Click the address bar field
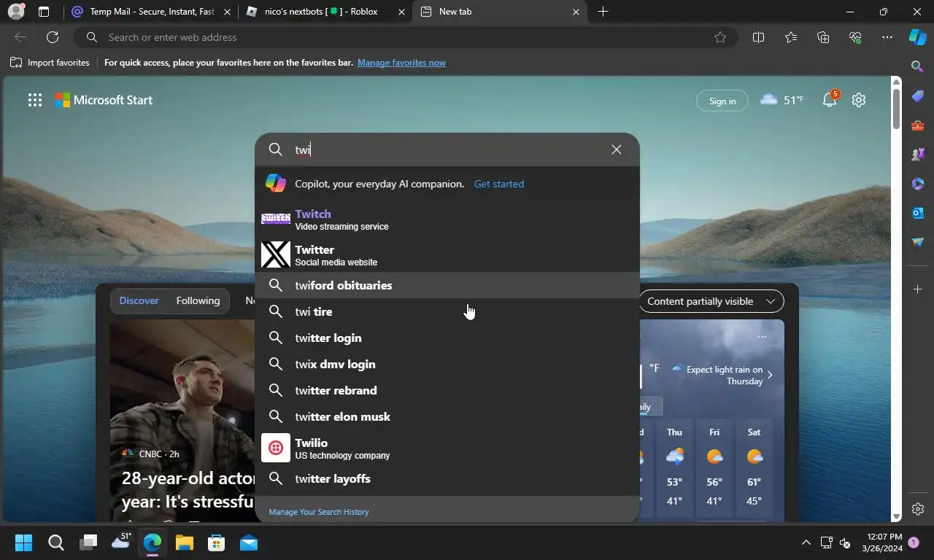This screenshot has height=560, width=934. [x=405, y=37]
